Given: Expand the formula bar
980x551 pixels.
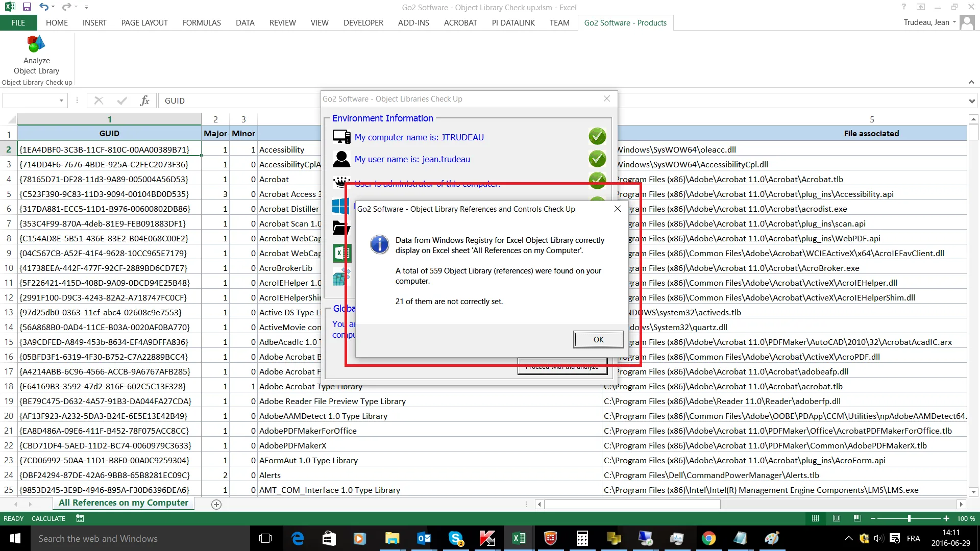Looking at the screenshot, I should pos(971,101).
